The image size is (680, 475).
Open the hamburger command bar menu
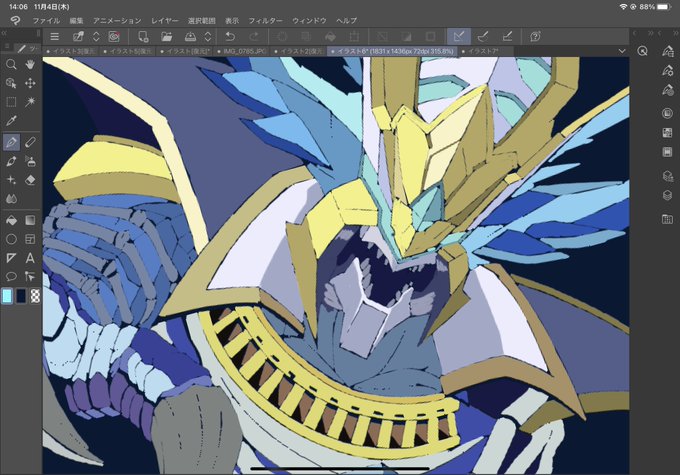coord(55,37)
